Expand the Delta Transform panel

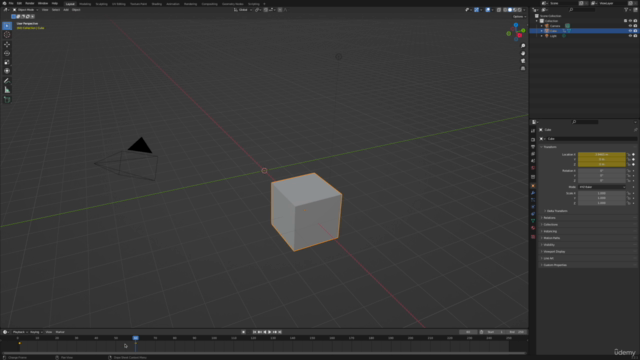point(557,211)
